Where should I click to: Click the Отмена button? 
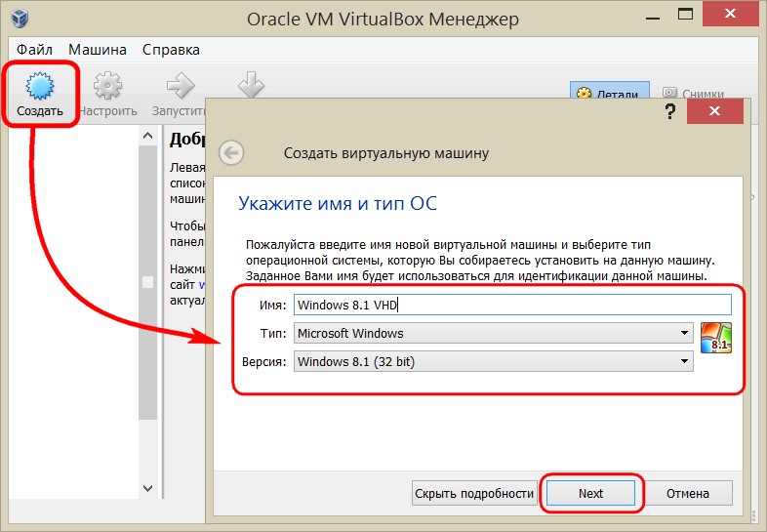(x=687, y=493)
